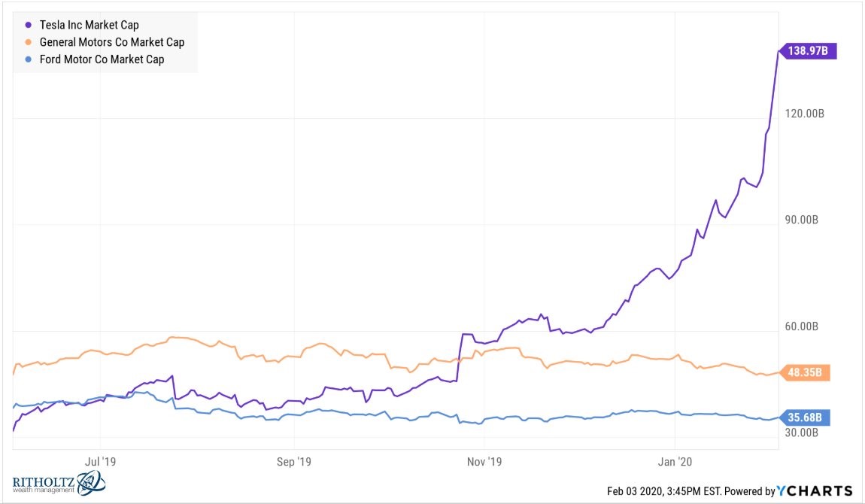Click the Nov '19 axis label
This screenshot has width=865, height=504.
(x=484, y=462)
